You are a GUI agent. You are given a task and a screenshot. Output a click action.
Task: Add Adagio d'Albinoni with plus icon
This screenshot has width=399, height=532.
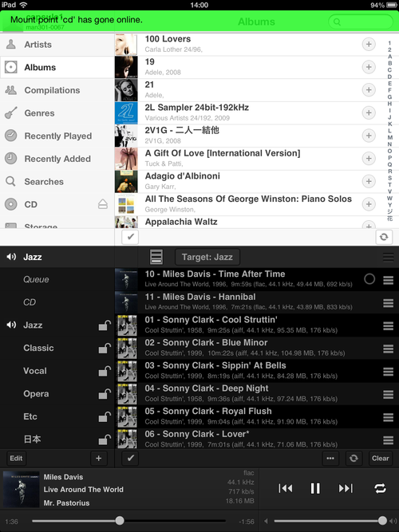tap(369, 181)
